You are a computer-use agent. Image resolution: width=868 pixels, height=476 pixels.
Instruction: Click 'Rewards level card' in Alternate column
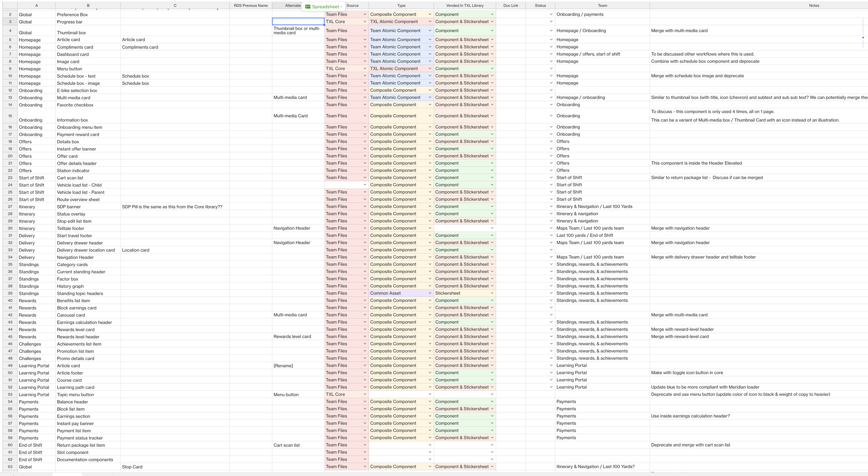click(298, 337)
